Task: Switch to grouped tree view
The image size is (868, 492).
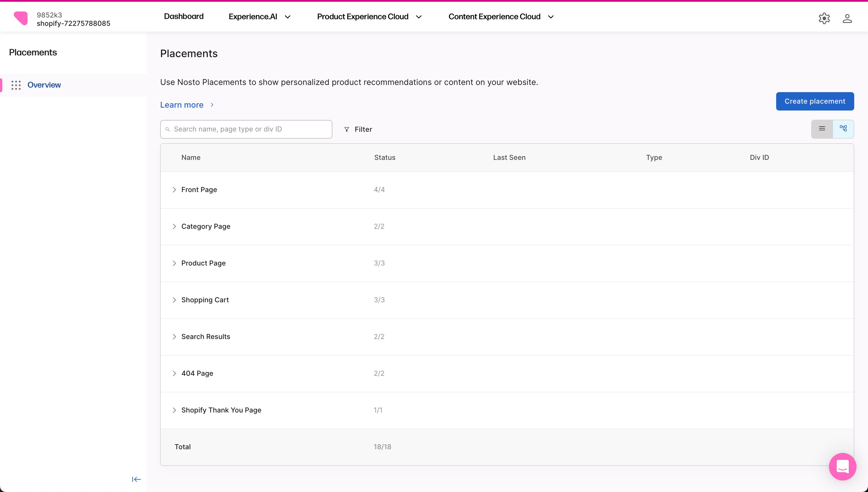Action: (843, 129)
